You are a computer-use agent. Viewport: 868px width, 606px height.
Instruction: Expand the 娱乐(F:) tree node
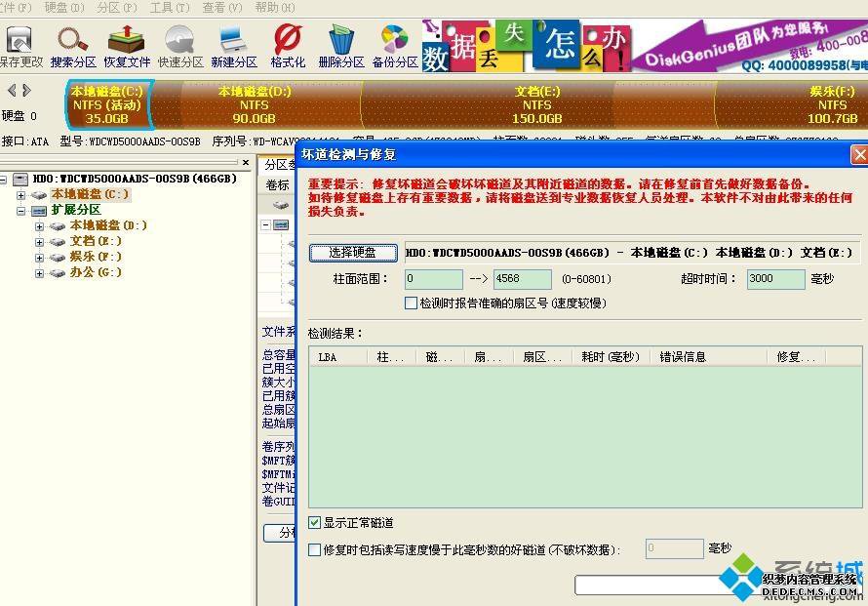[39, 257]
